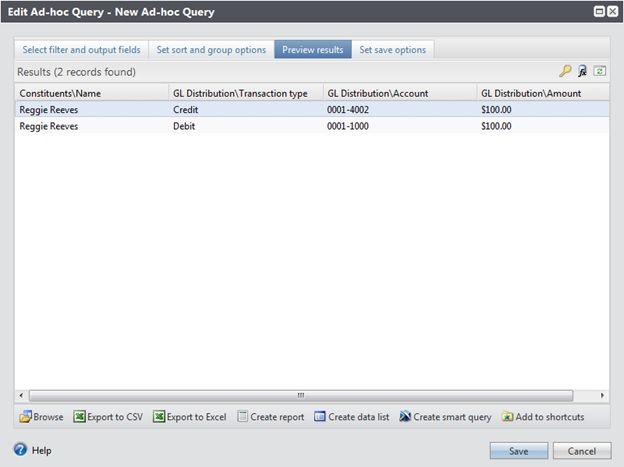Click the Export to Excel icon
This screenshot has width=624, height=467.
(159, 416)
